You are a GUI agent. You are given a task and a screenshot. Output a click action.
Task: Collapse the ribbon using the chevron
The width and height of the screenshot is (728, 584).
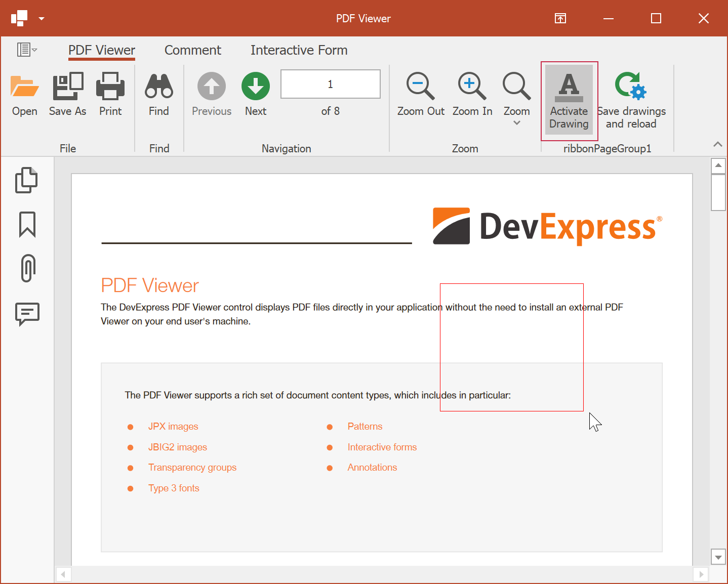[717, 144]
